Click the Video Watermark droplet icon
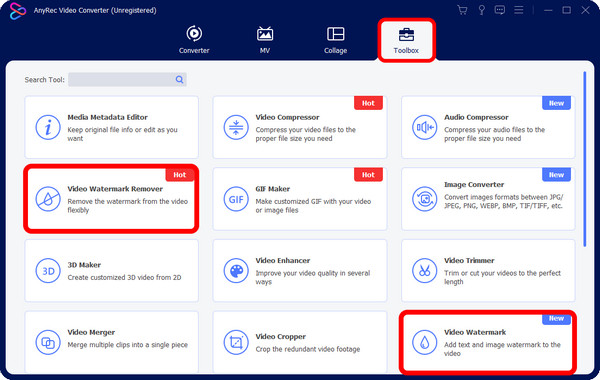Image resolution: width=600 pixels, height=380 pixels. pyautogui.click(x=424, y=342)
